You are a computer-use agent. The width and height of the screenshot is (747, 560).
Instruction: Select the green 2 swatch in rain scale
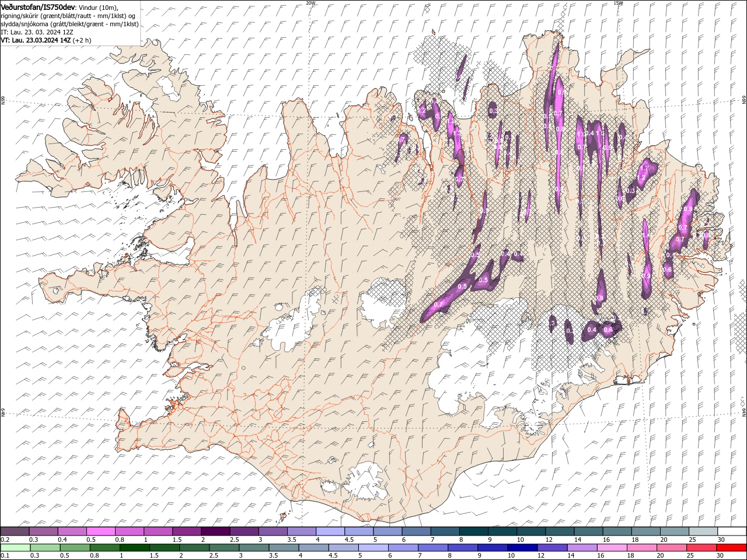[194, 548]
